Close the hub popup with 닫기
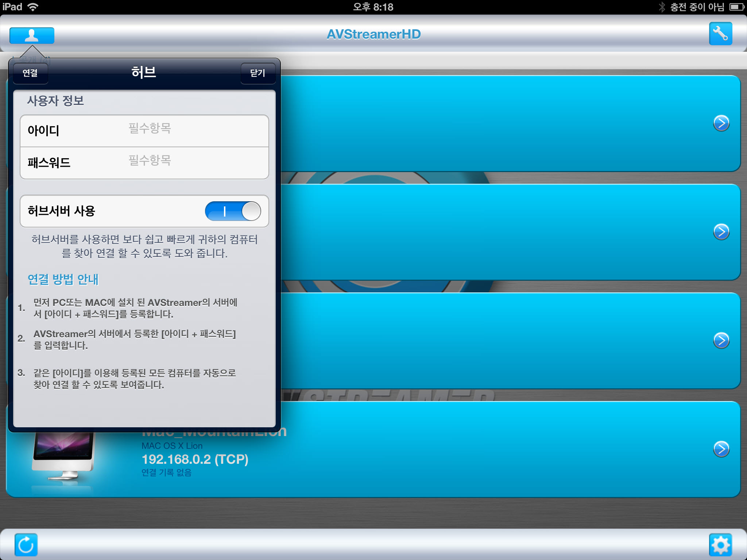Screen dimensions: 747x560 pos(258,73)
